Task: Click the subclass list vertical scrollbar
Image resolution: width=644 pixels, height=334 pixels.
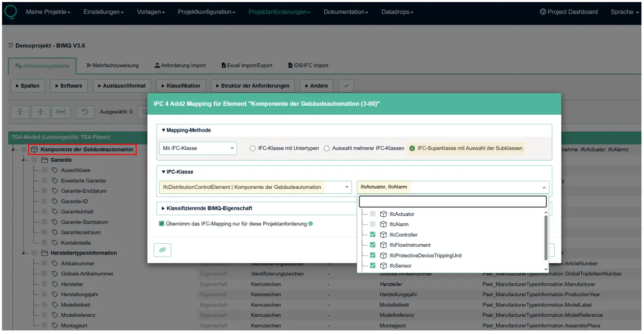Action: [546, 238]
